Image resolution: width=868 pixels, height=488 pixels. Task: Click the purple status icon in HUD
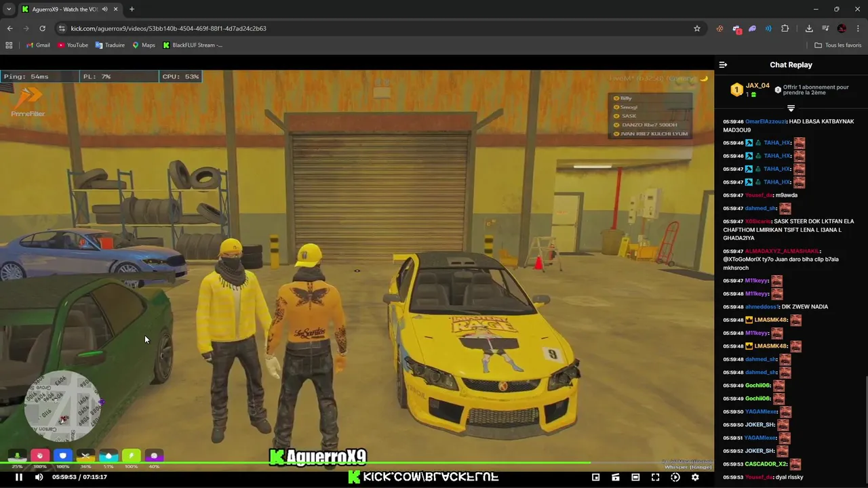(154, 456)
